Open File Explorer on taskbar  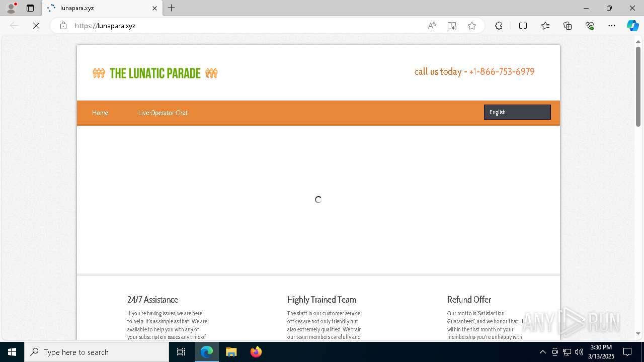click(x=231, y=352)
